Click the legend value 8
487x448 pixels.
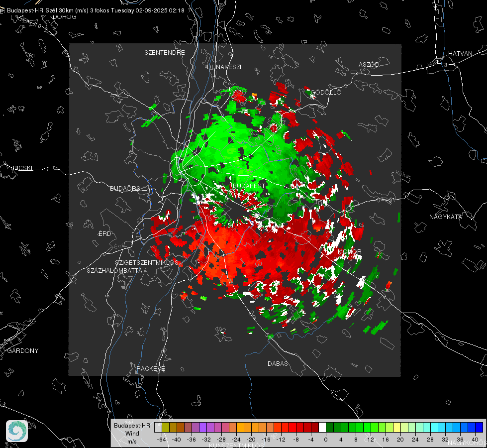pos(356,440)
